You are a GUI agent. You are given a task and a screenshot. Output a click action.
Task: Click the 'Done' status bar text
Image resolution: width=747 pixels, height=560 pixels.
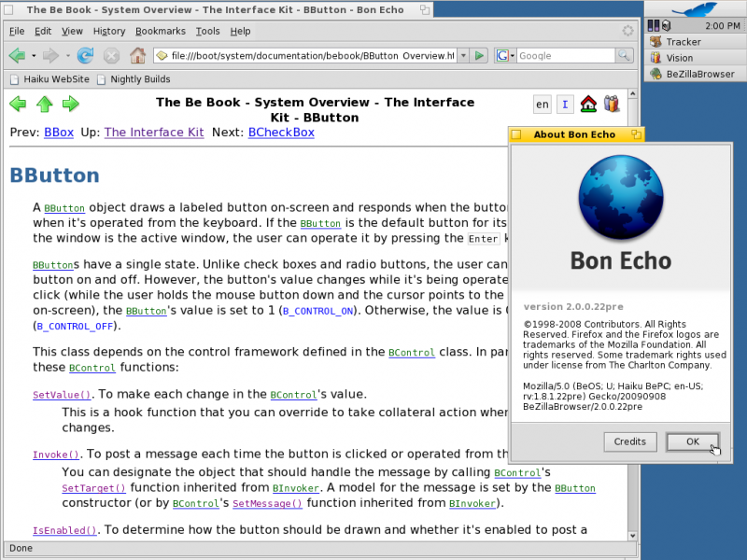[x=21, y=548]
